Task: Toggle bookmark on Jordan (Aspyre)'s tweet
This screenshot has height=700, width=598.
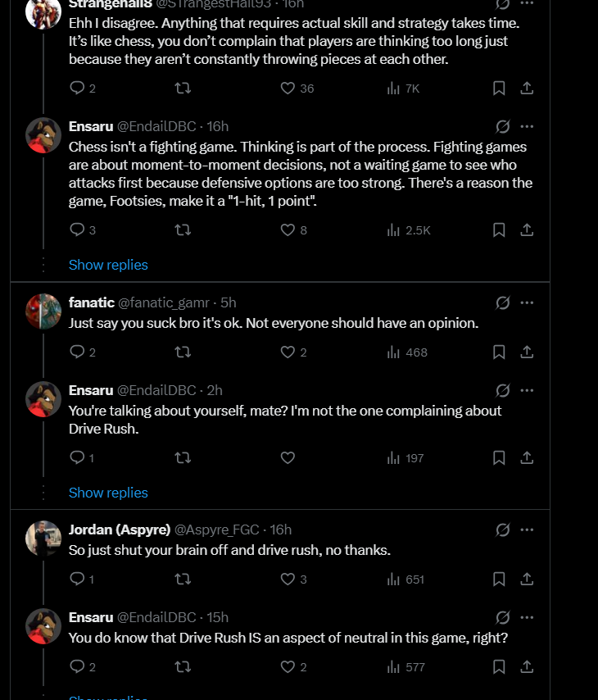Action: pyautogui.click(x=499, y=579)
